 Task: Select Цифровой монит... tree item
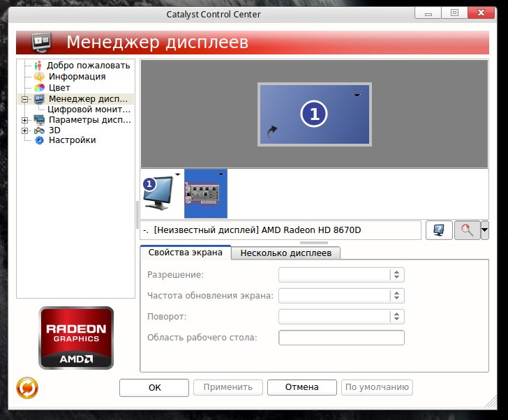pyautogui.click(x=89, y=110)
